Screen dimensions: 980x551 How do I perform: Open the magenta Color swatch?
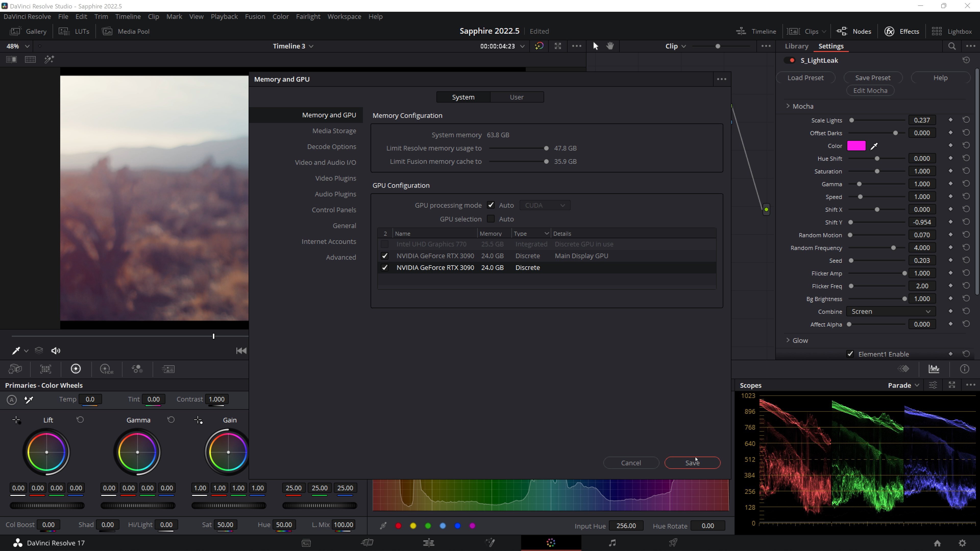pos(856,146)
